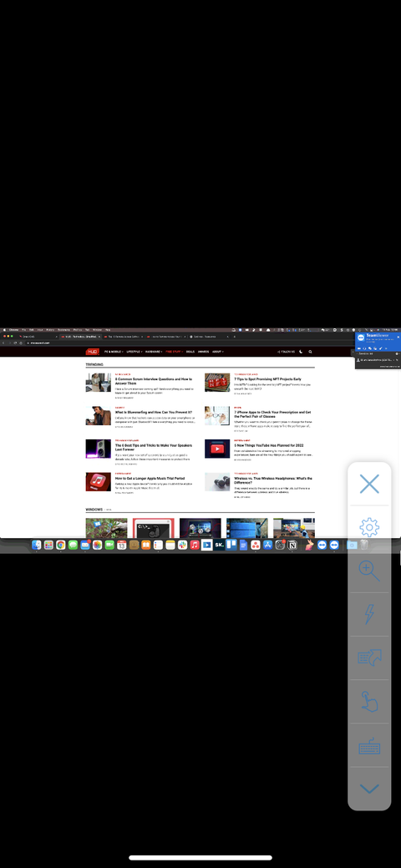401x868 pixels.
Task: Open the Mail app in the dock
Action: coord(84,545)
